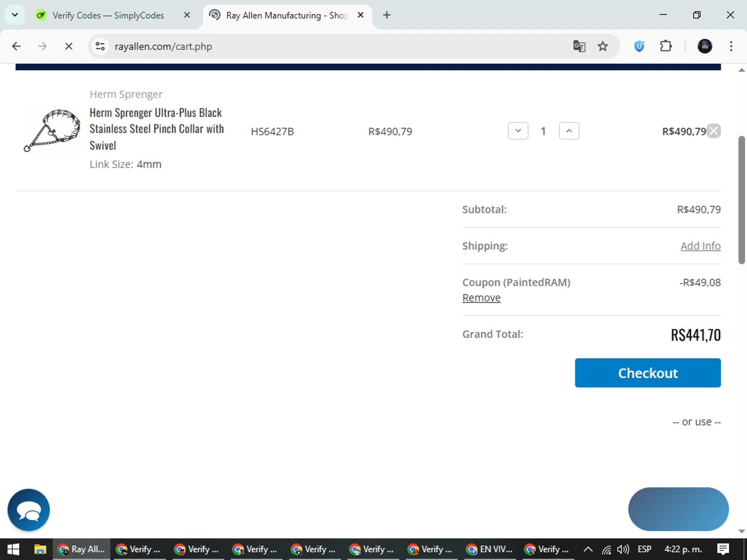The width and height of the screenshot is (747, 560).
Task: Switch to Verify Codes — SimplyCodes tab
Action: (108, 15)
